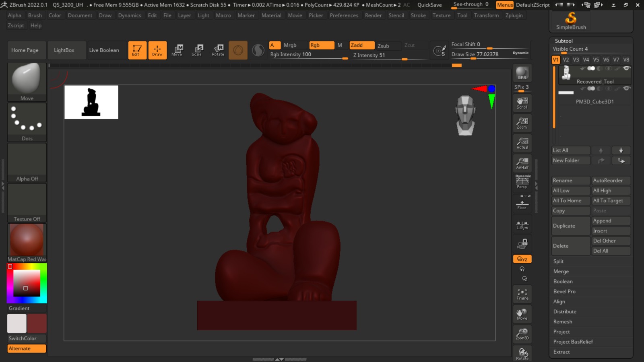Open the Brush menu
The height and width of the screenshot is (362, 644).
35,15
